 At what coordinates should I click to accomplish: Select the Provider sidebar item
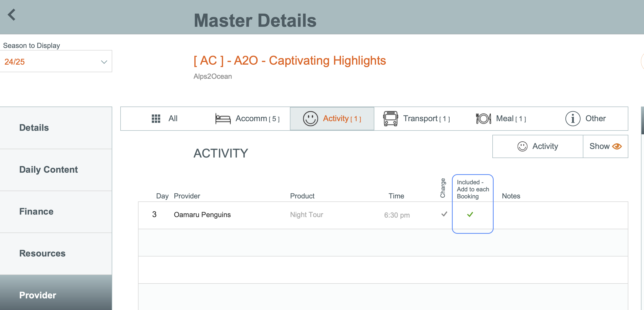[x=56, y=293]
